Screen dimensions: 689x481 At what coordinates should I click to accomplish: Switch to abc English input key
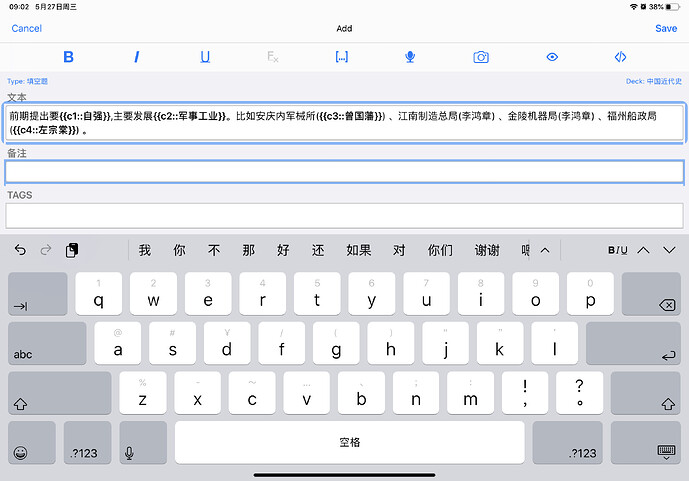point(47,343)
